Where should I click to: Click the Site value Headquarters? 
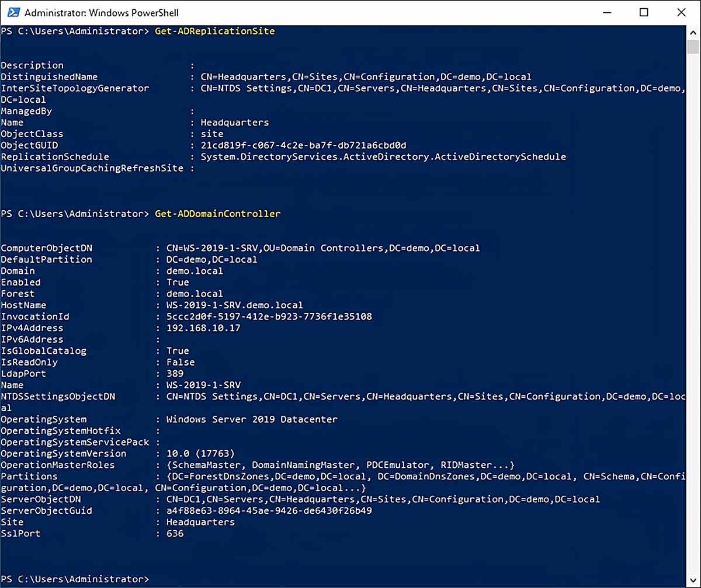click(200, 521)
